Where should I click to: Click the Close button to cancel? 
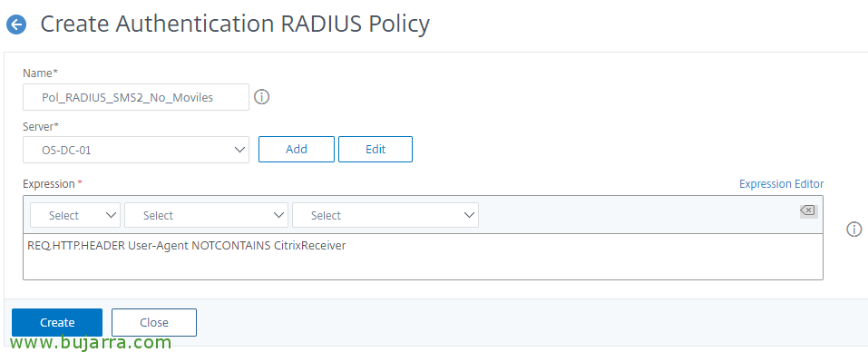(x=154, y=322)
